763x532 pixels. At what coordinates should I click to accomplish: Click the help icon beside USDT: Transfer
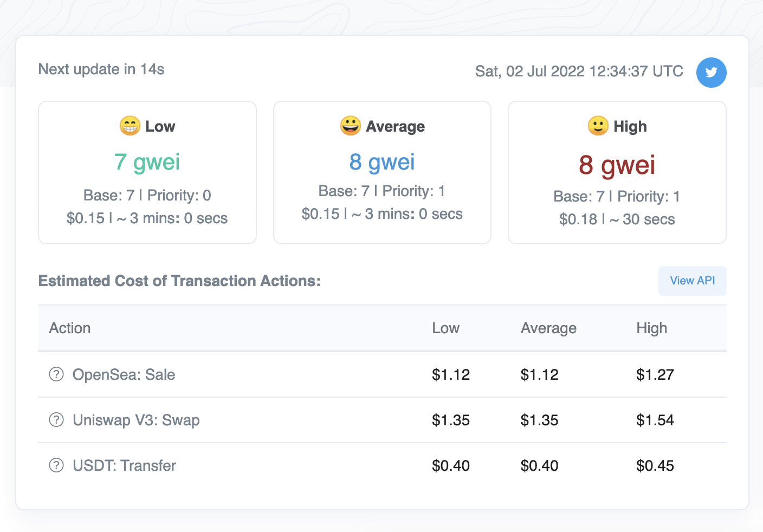pos(56,465)
